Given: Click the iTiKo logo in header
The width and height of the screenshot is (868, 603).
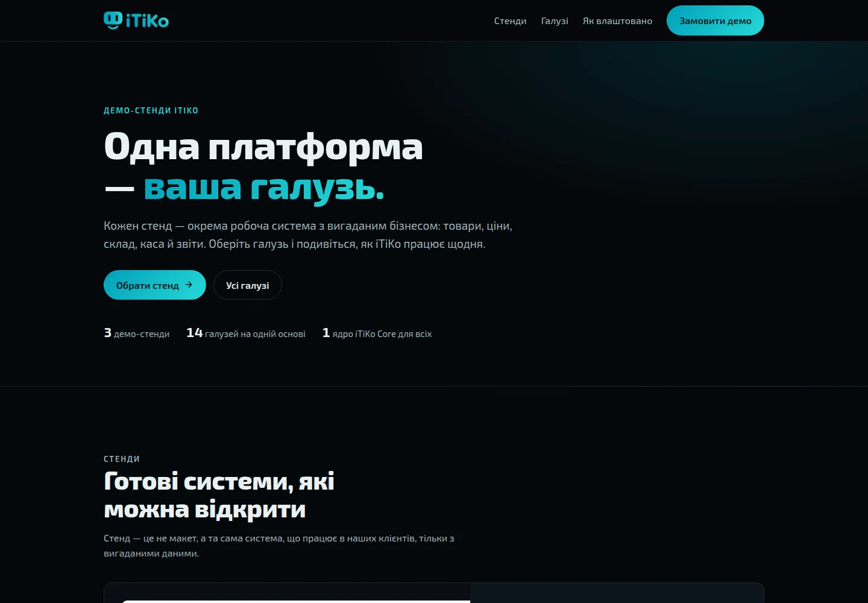Looking at the screenshot, I should [x=136, y=21].
